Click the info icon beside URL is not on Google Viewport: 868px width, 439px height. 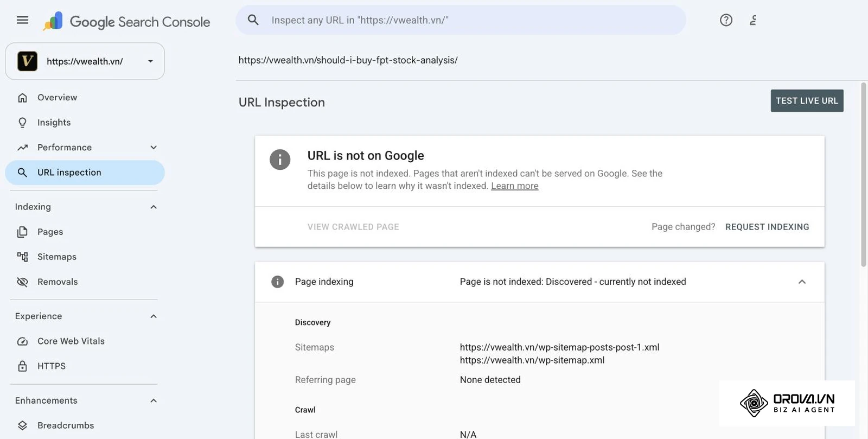point(280,160)
